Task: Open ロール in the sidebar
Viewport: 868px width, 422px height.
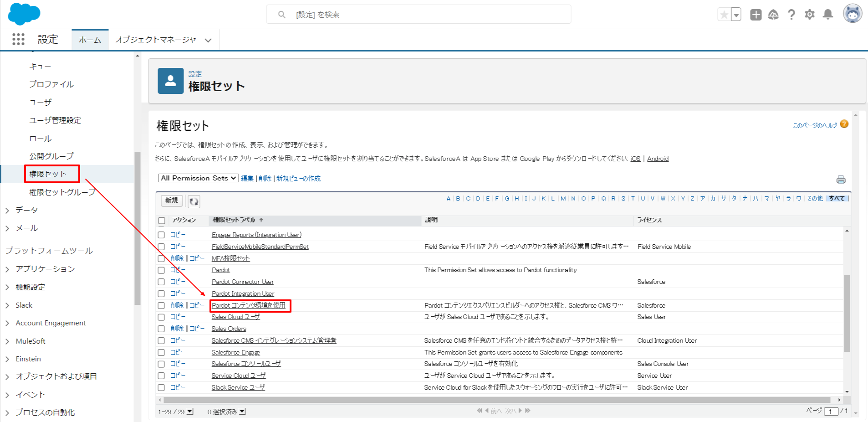Action: (x=41, y=139)
